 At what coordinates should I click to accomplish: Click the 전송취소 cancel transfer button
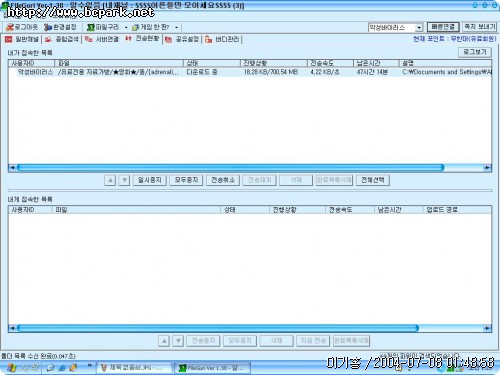[223, 180]
